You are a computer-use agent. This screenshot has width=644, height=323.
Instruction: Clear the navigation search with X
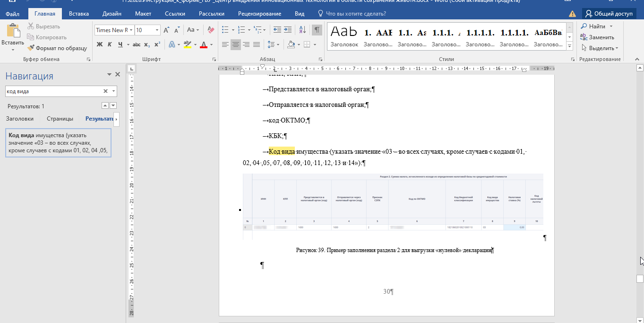tap(106, 91)
